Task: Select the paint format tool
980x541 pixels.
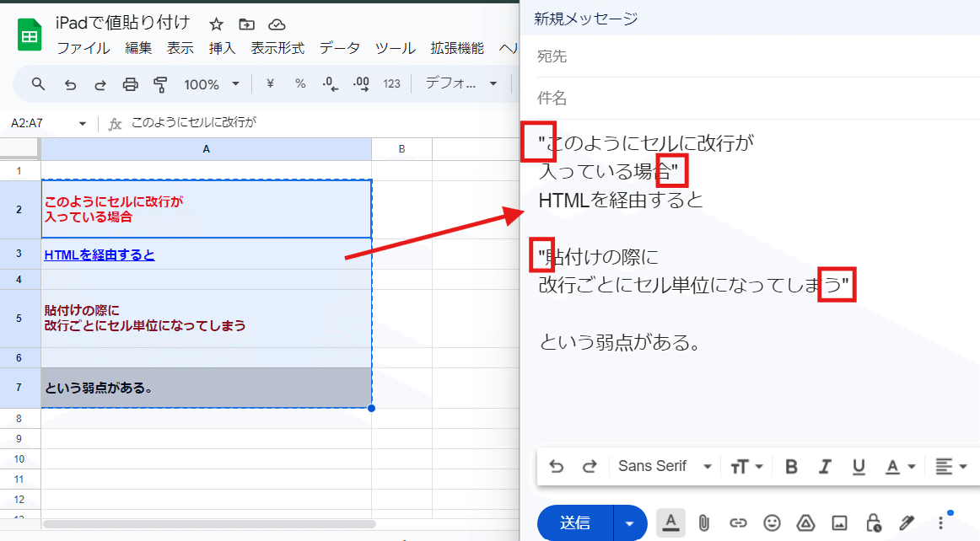Action: tap(160, 84)
